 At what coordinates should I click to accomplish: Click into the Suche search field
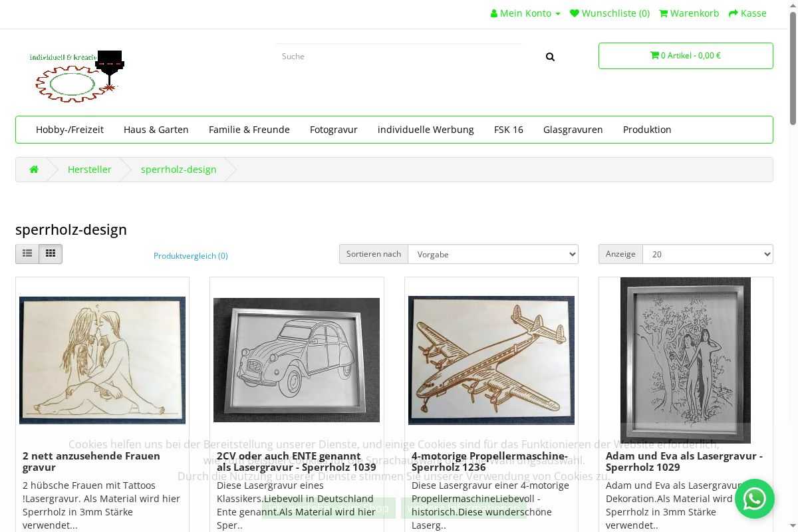[399, 57]
